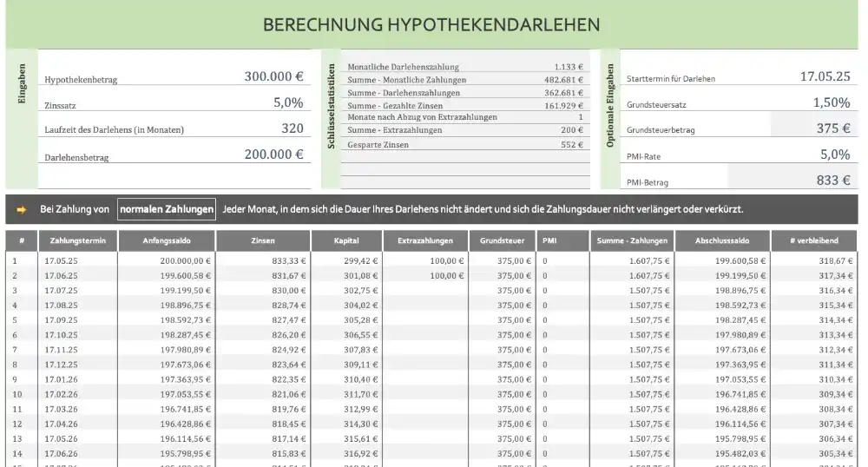
Task: Edit the PMI-Rate value 5,0%
Action: (835, 155)
